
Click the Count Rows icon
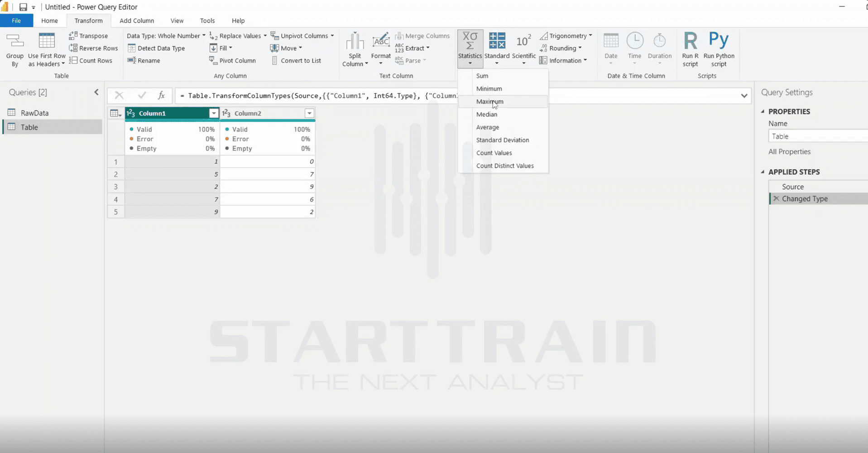pyautogui.click(x=73, y=60)
